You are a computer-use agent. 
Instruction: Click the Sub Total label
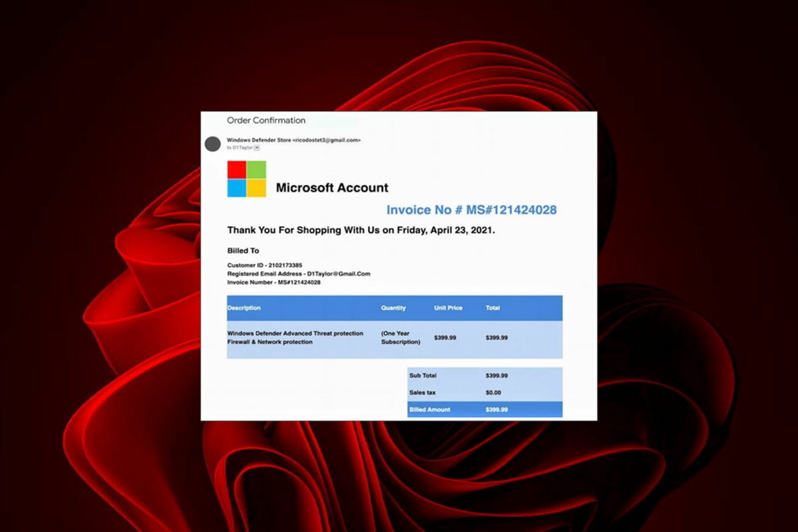pos(423,375)
